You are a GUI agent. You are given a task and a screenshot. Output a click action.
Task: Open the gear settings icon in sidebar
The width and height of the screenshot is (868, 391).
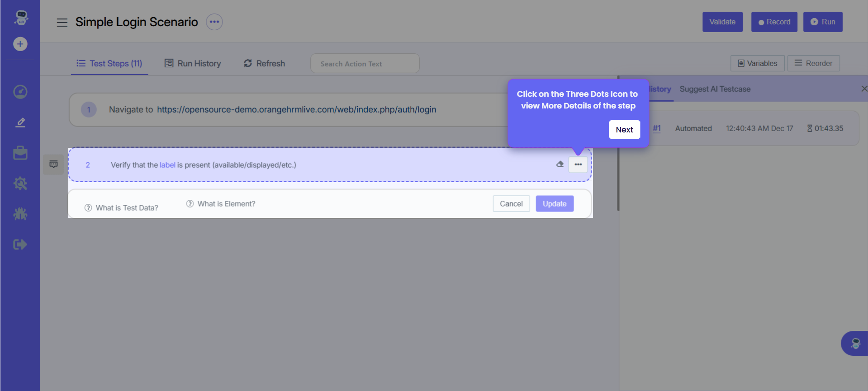coord(20,184)
